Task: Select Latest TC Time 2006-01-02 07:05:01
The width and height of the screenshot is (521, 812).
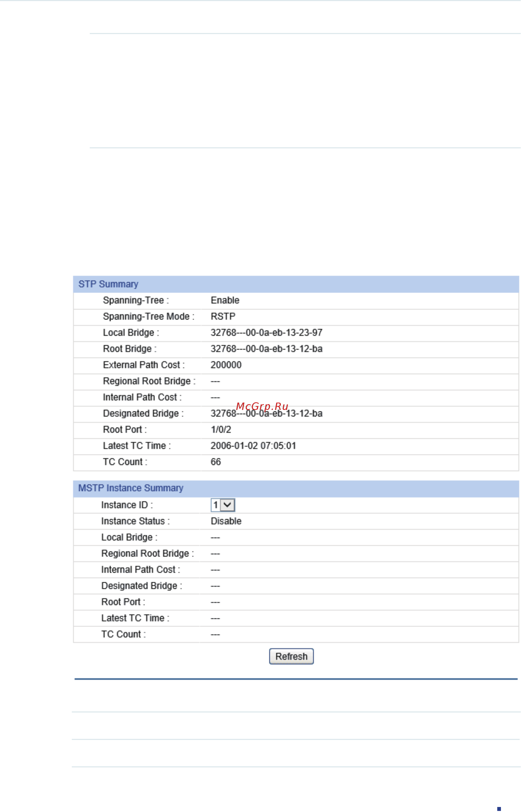Action: pos(253,446)
